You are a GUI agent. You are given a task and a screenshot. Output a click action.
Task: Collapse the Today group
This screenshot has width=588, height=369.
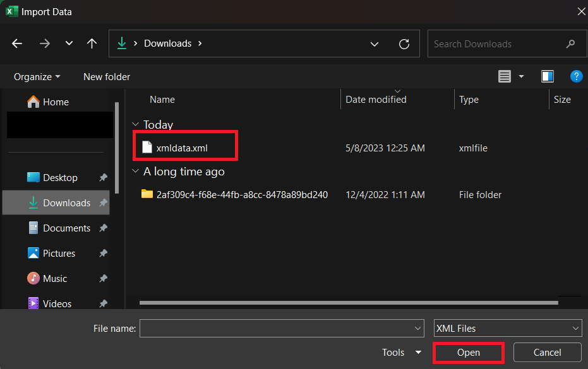[135, 124]
